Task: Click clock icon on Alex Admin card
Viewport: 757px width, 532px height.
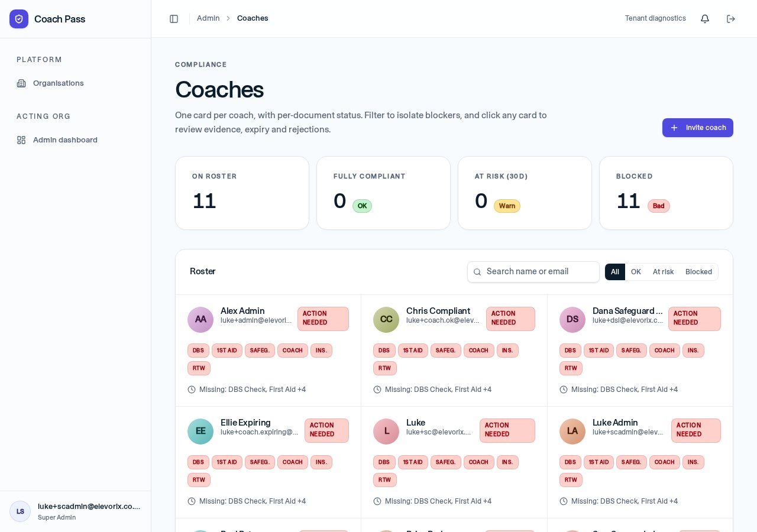Action: [192, 390]
